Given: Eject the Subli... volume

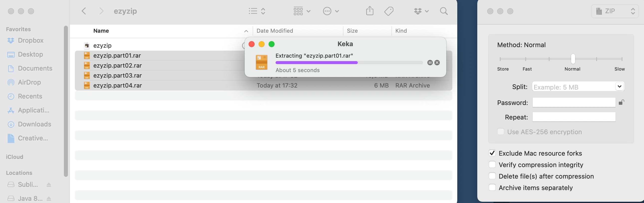Looking at the screenshot, I should (x=49, y=185).
